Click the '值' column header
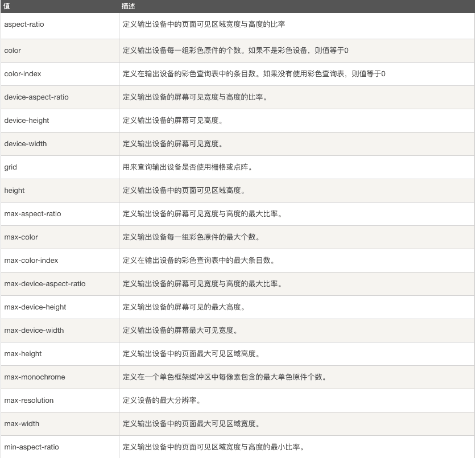 point(60,6)
